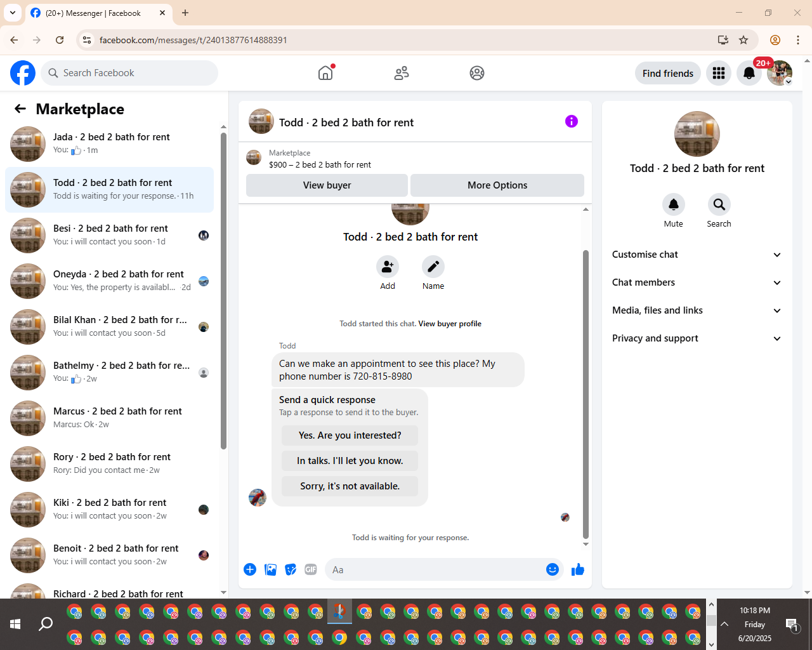Go back using the Marketplace back arrow
The width and height of the screenshot is (812, 650).
pyautogui.click(x=20, y=109)
